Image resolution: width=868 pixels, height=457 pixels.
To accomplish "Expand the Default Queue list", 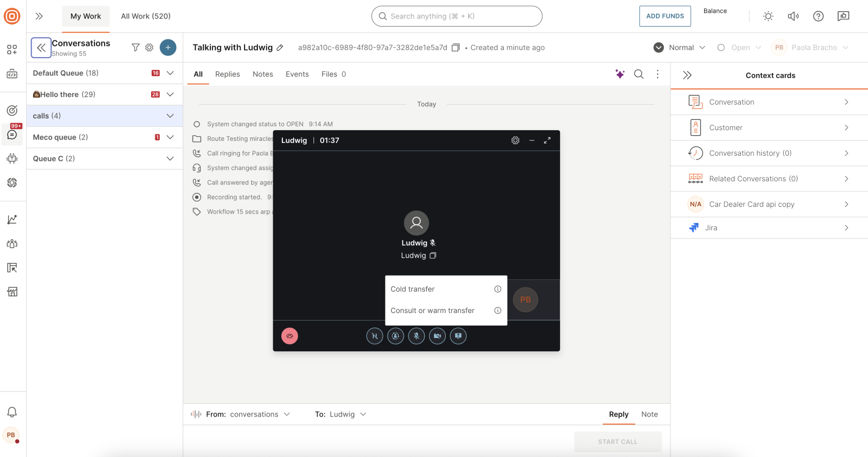I will click(170, 73).
